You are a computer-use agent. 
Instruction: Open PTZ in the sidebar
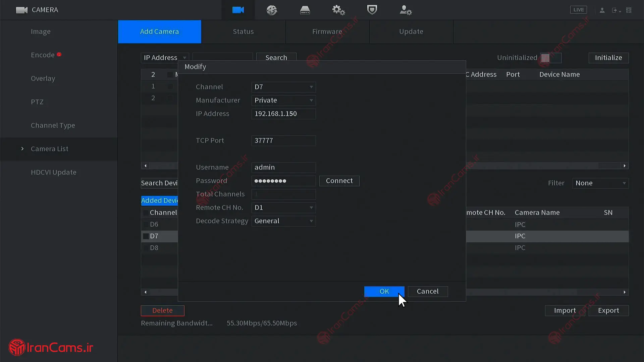point(37,102)
